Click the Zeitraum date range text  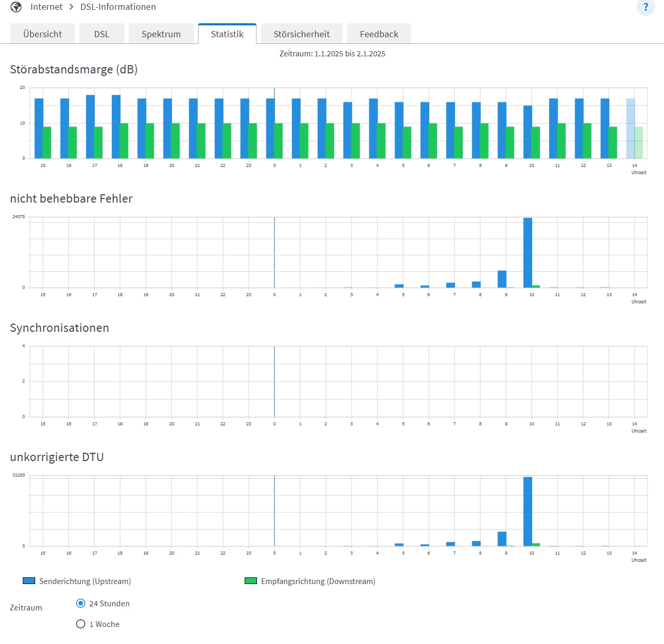(x=332, y=54)
